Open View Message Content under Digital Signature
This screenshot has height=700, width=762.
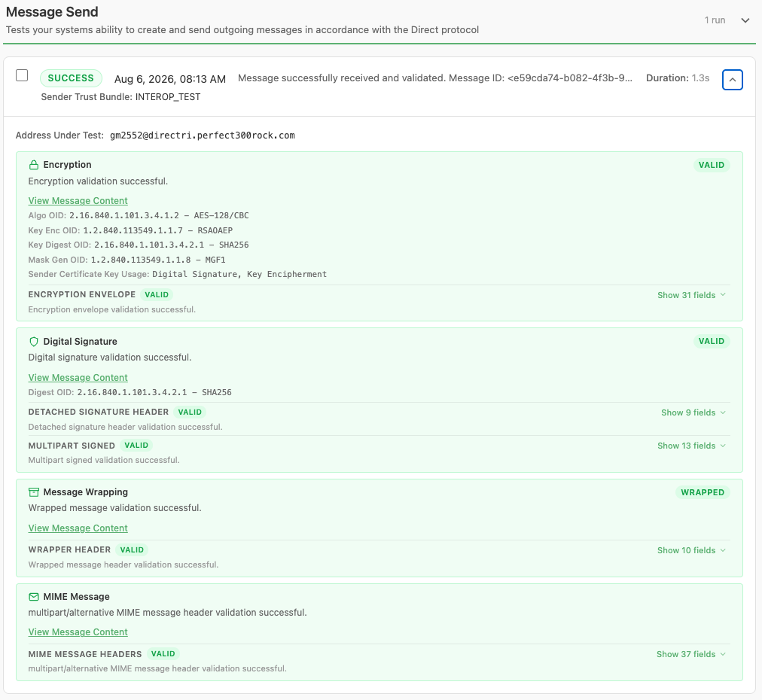(x=78, y=377)
